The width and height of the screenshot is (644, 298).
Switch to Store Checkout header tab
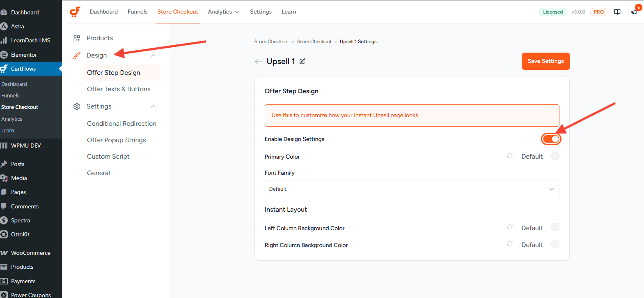coord(178,12)
